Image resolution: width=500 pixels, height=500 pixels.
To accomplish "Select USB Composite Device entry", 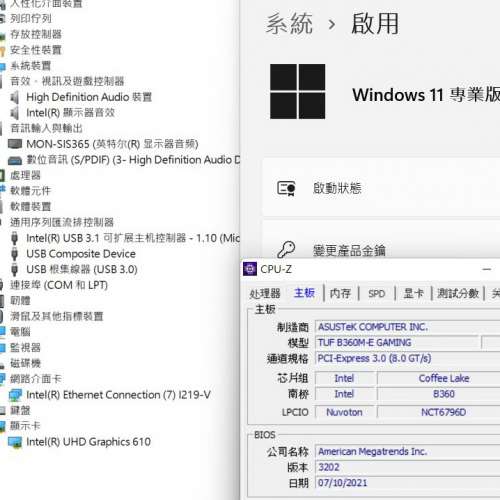I will (81, 254).
